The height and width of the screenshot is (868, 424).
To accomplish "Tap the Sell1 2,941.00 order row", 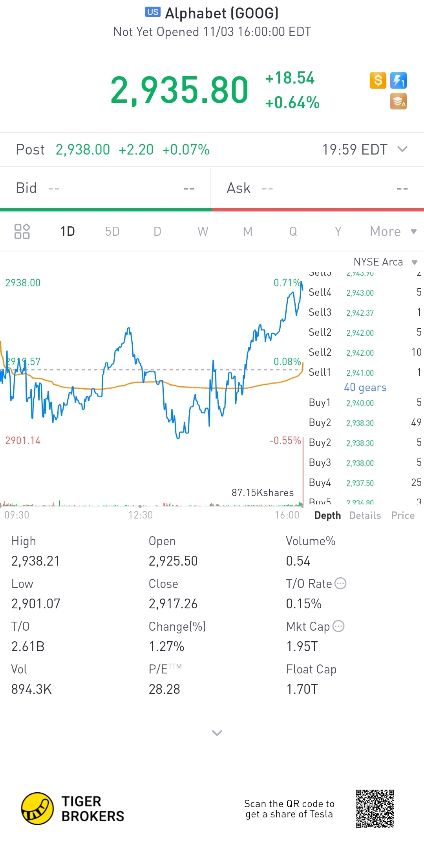I will (365, 373).
